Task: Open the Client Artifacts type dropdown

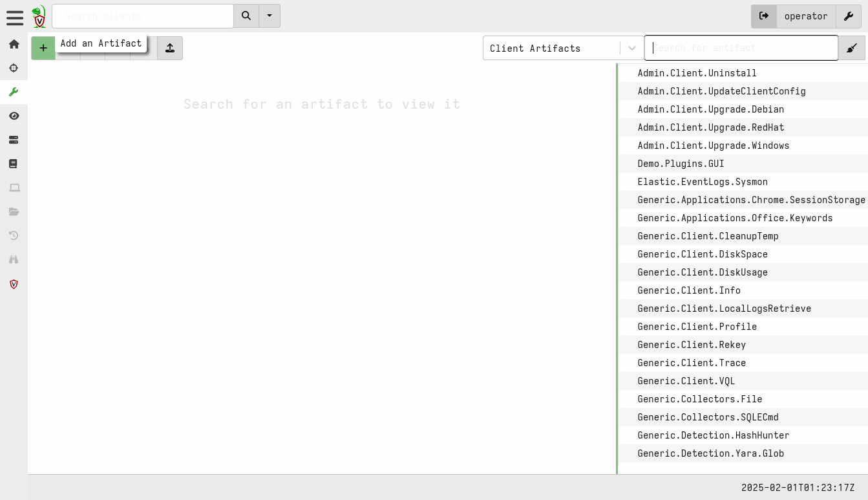Action: click(x=564, y=48)
